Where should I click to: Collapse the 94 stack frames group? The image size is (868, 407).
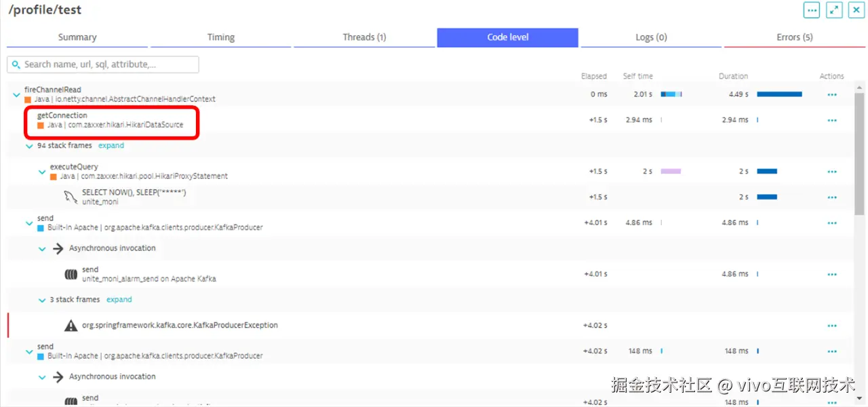point(29,146)
